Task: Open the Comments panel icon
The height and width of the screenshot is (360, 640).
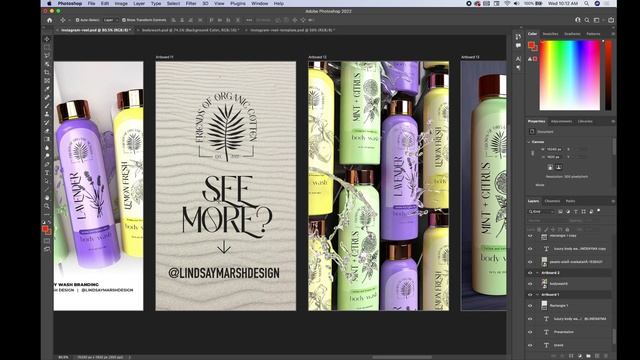Action: coord(518,46)
